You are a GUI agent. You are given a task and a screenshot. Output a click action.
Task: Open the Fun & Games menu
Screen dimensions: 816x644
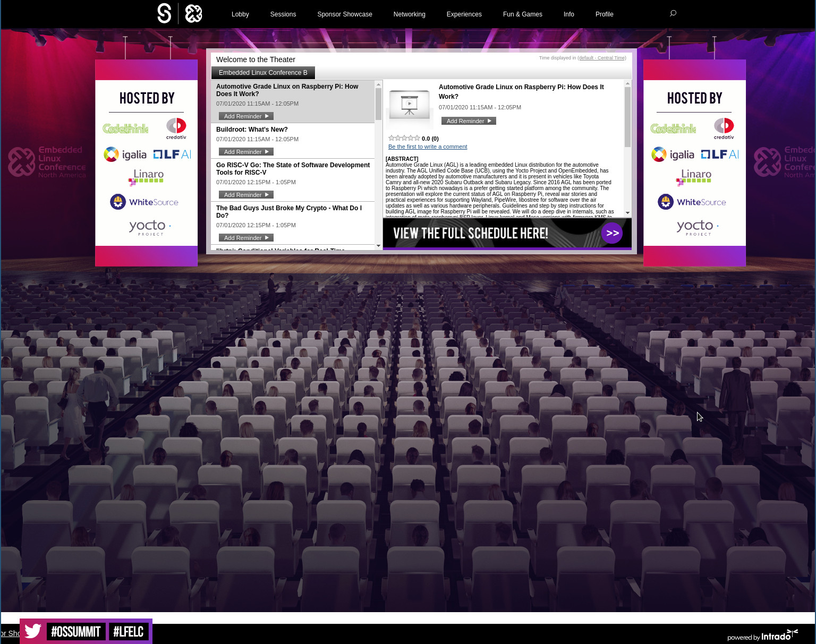(x=523, y=14)
